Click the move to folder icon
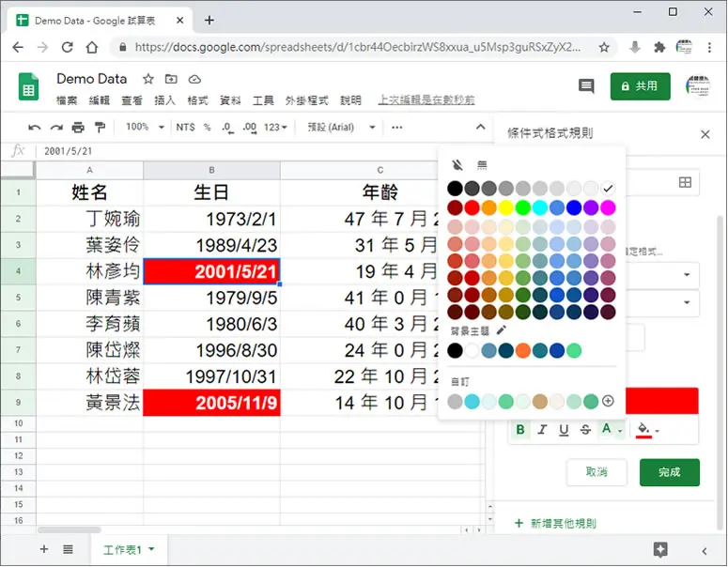 pos(171,79)
